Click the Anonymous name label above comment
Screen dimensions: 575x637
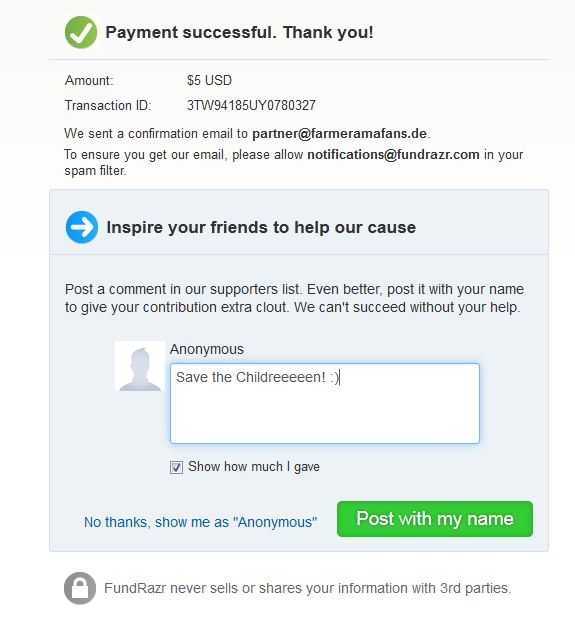coord(207,349)
